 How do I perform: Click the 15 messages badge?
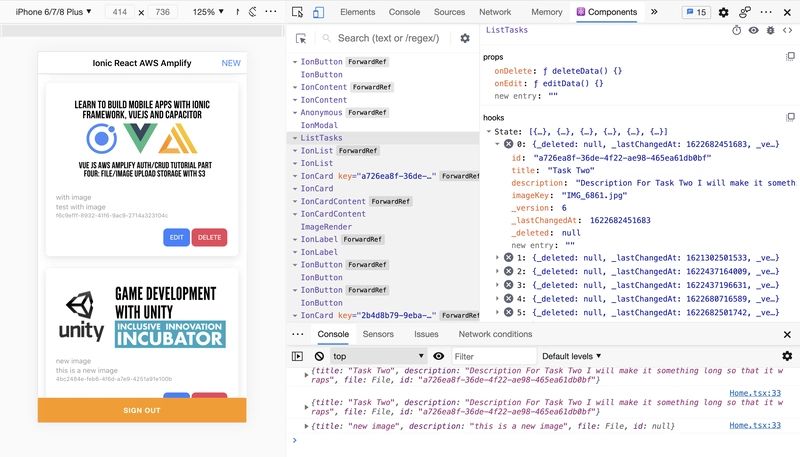coord(696,12)
